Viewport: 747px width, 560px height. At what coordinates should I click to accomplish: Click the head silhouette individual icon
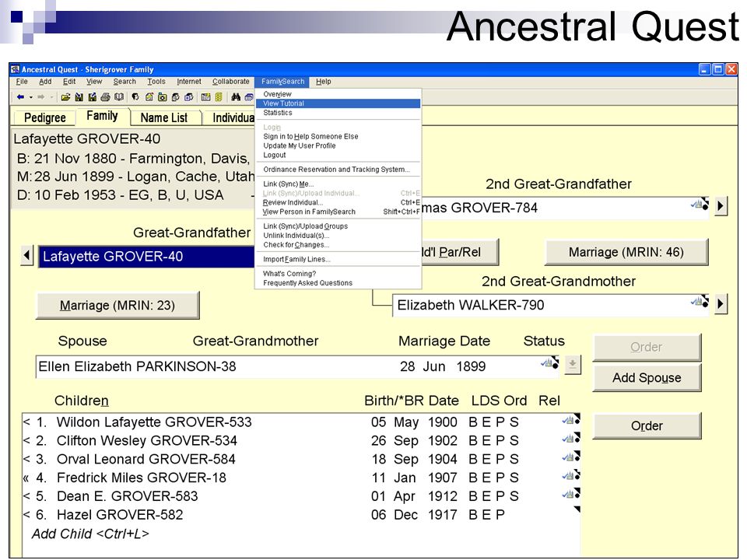click(x=135, y=97)
